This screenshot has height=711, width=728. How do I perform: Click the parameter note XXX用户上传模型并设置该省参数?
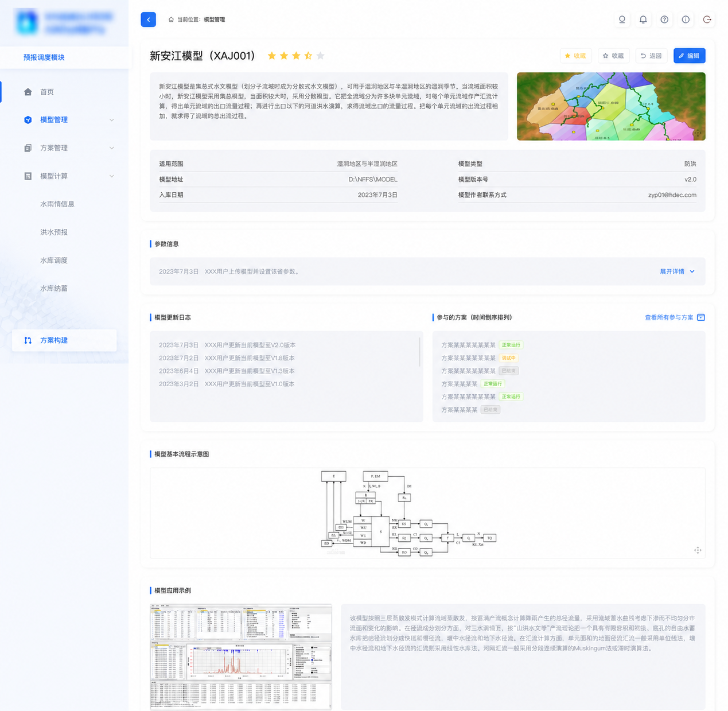pyautogui.click(x=252, y=271)
